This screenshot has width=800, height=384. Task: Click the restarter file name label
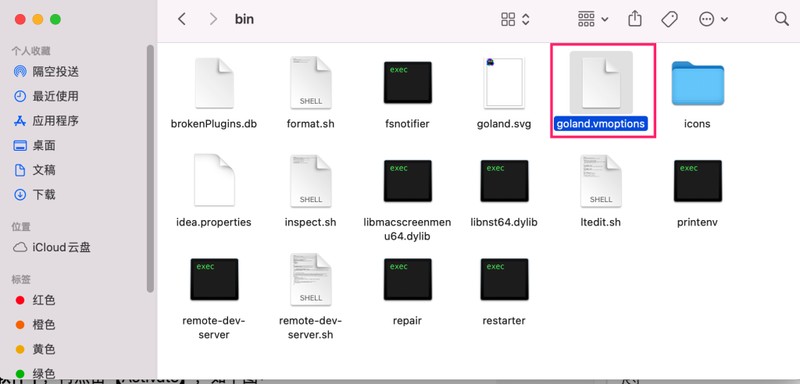coord(504,321)
